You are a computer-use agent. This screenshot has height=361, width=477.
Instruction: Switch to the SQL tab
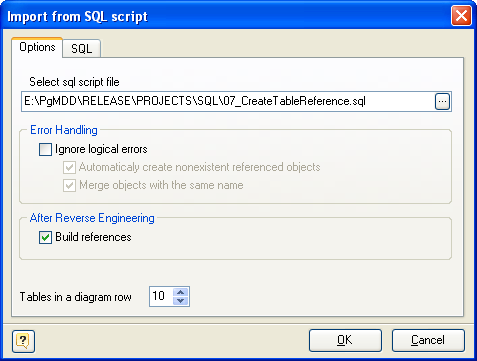82,49
